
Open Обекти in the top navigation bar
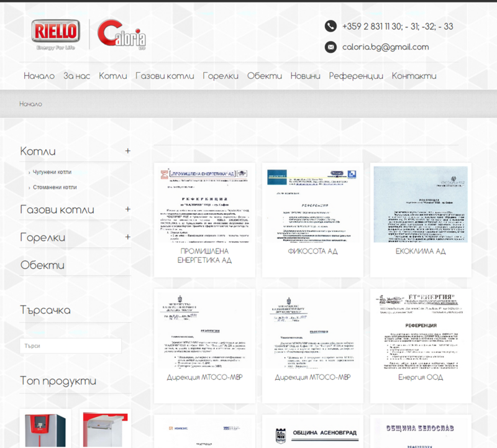[265, 76]
